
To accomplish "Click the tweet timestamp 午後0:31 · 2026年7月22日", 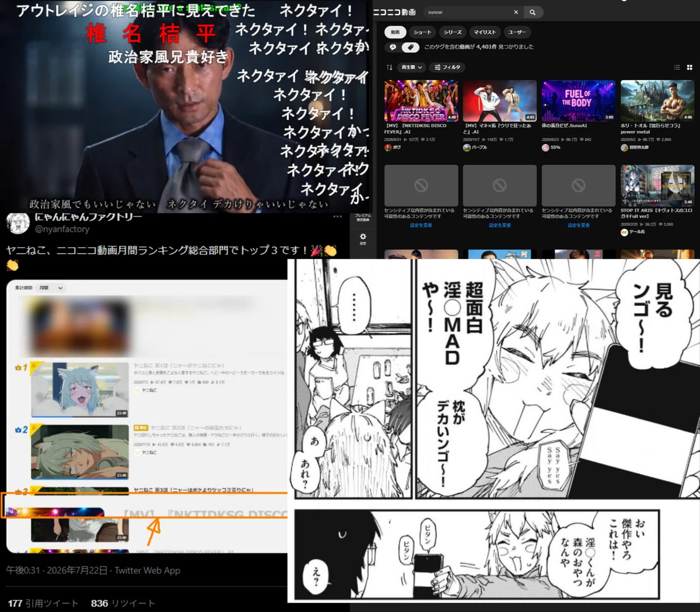I will pos(57,570).
